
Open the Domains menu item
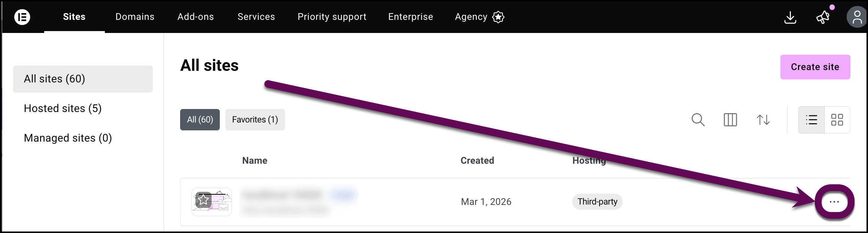(x=134, y=16)
